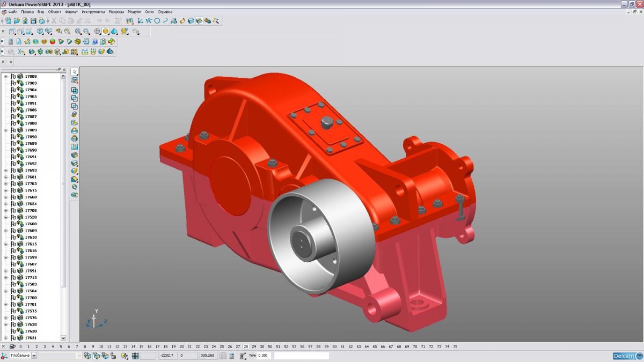Activate the shaded view sphere icon
This screenshot has height=362, width=644.
point(106,31)
